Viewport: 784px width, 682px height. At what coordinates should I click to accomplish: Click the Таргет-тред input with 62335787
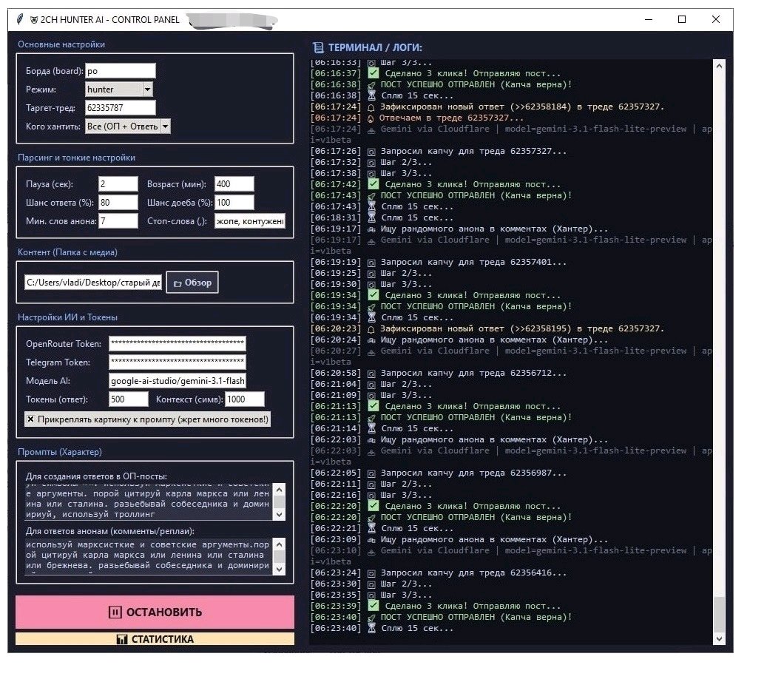(121, 107)
